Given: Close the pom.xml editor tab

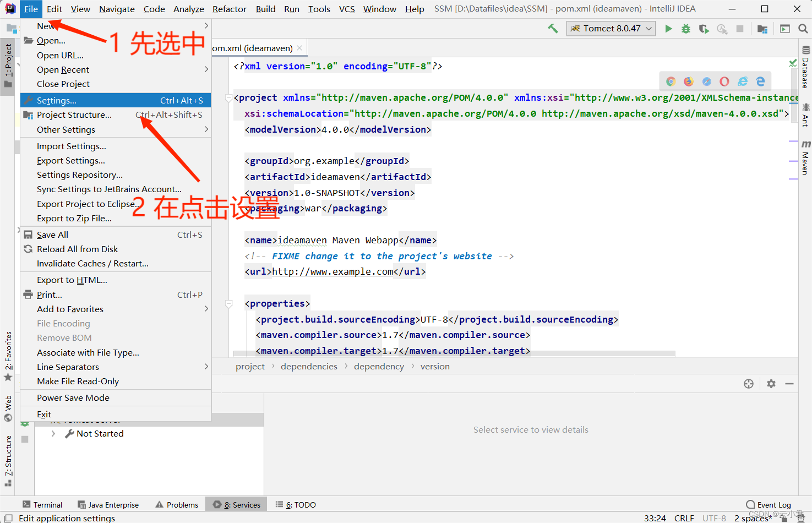Looking at the screenshot, I should 299,48.
